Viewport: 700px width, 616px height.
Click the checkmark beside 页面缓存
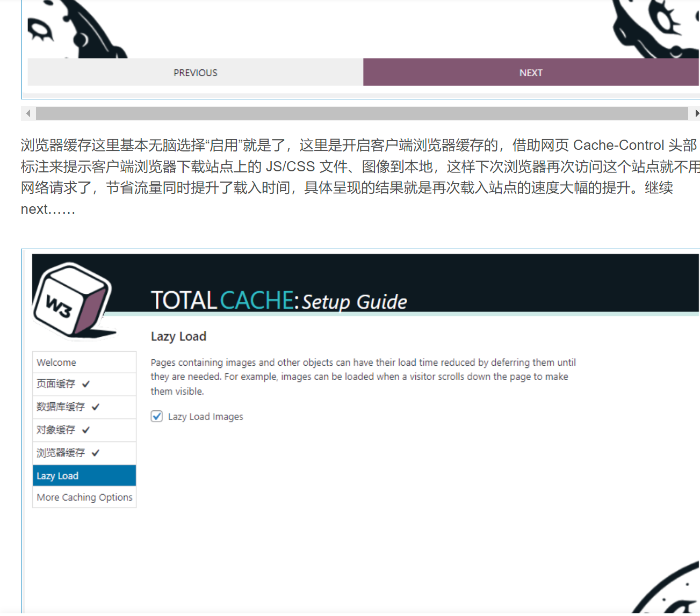click(86, 384)
